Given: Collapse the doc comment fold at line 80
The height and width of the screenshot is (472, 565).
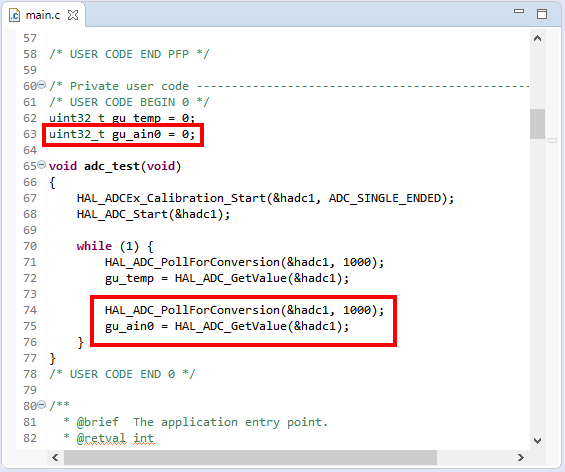Looking at the screenshot, I should point(42,405).
